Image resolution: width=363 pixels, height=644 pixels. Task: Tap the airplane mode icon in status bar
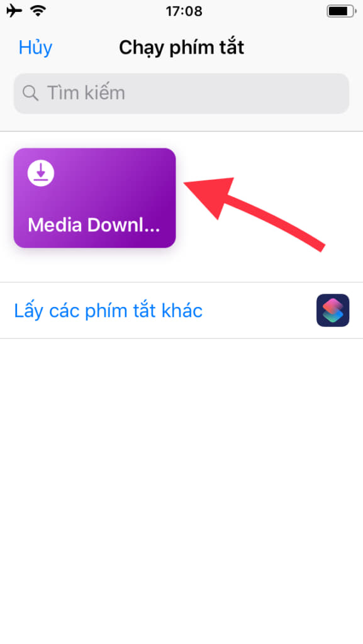pyautogui.click(x=14, y=11)
